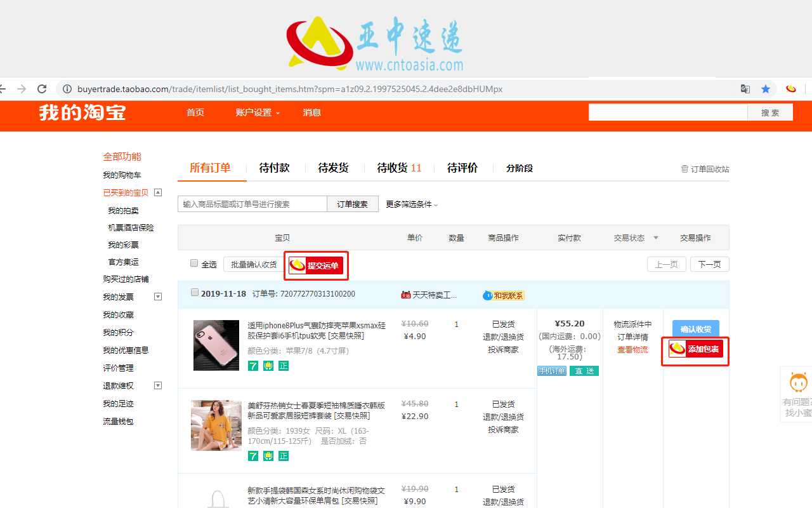
Task: Click the Tmall shop icon beside 天天特卖工
Action: point(406,295)
